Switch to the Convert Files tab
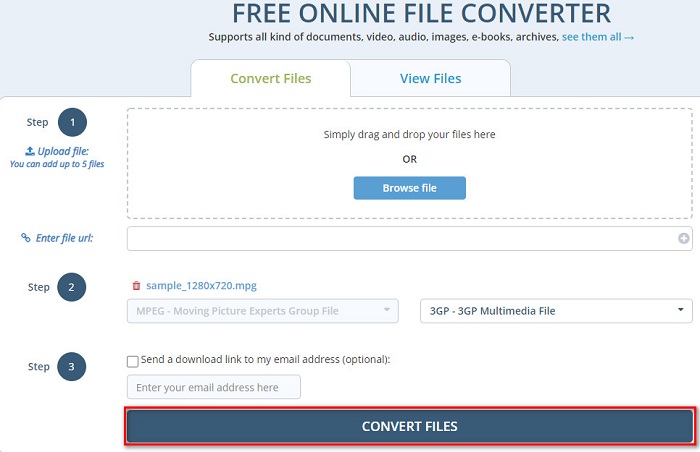Screen dimensions: 700x452 coord(271,78)
